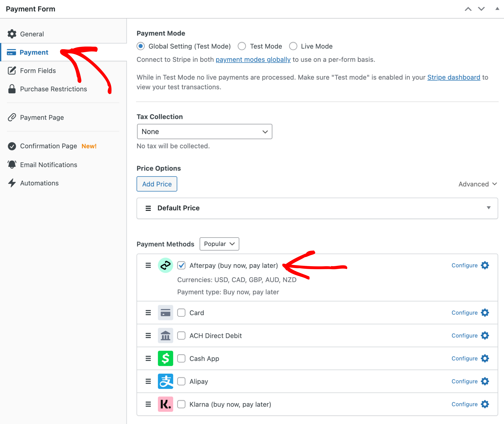Expand the Advanced price options
Image resolution: width=504 pixels, height=424 pixels.
477,184
